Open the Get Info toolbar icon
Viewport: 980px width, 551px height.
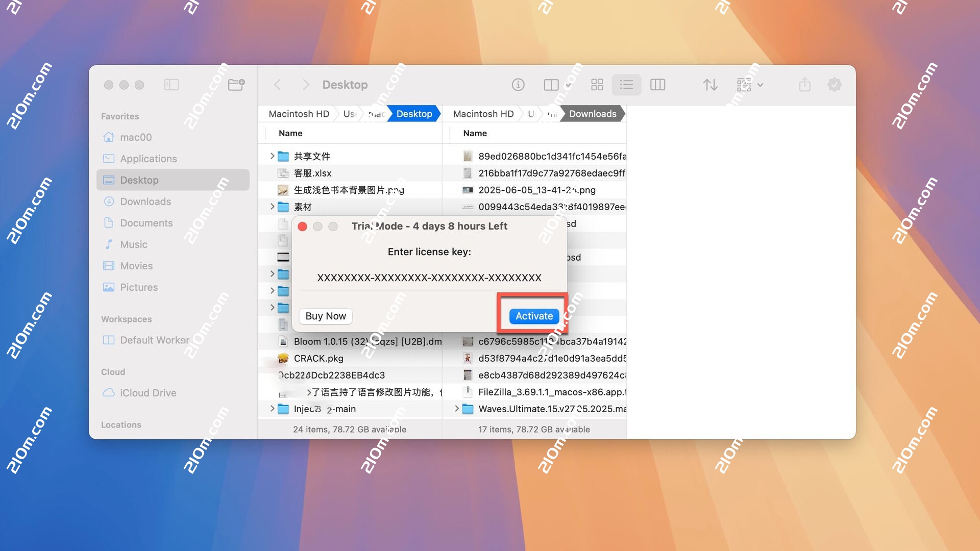[518, 85]
